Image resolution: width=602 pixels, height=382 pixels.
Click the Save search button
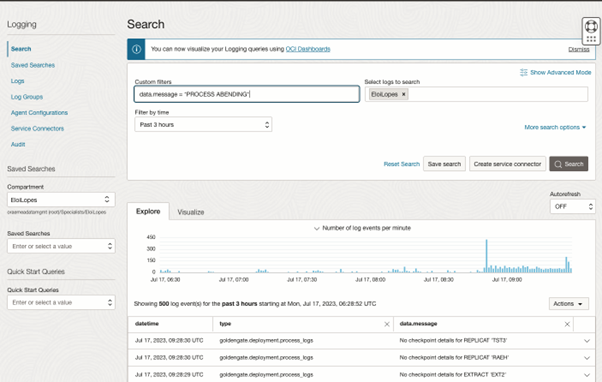[x=444, y=164]
